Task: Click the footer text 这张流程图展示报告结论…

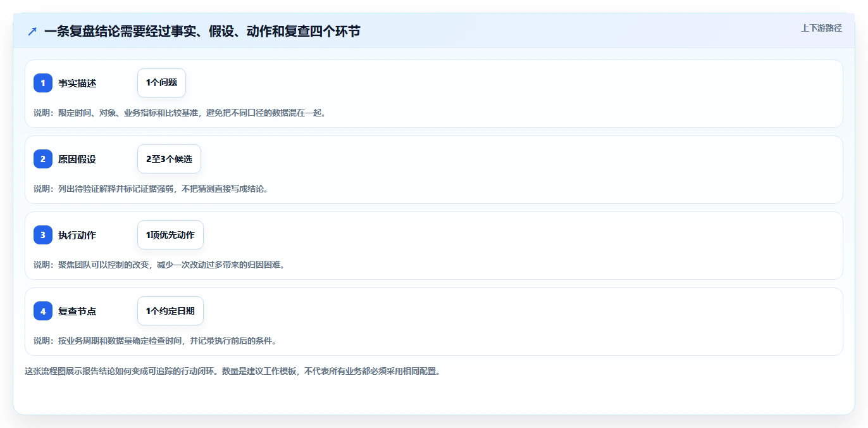Action: coord(232,371)
